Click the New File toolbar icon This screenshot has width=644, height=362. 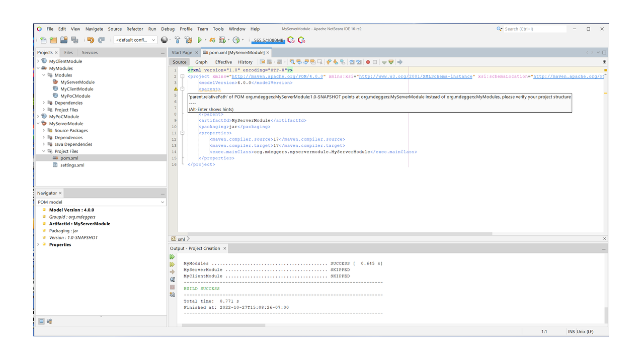click(43, 40)
